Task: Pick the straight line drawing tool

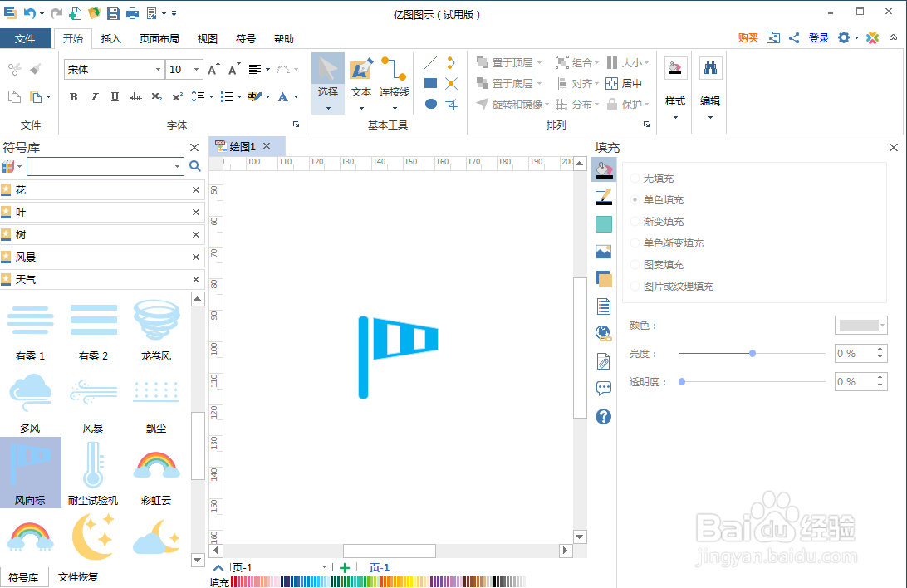Action: coord(430,62)
